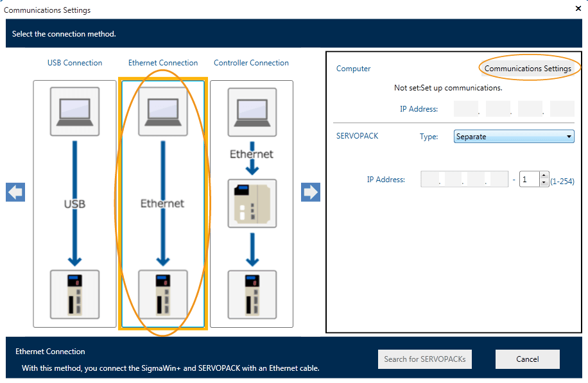
Task: Click the left arrow navigation icon
Action: point(15,192)
